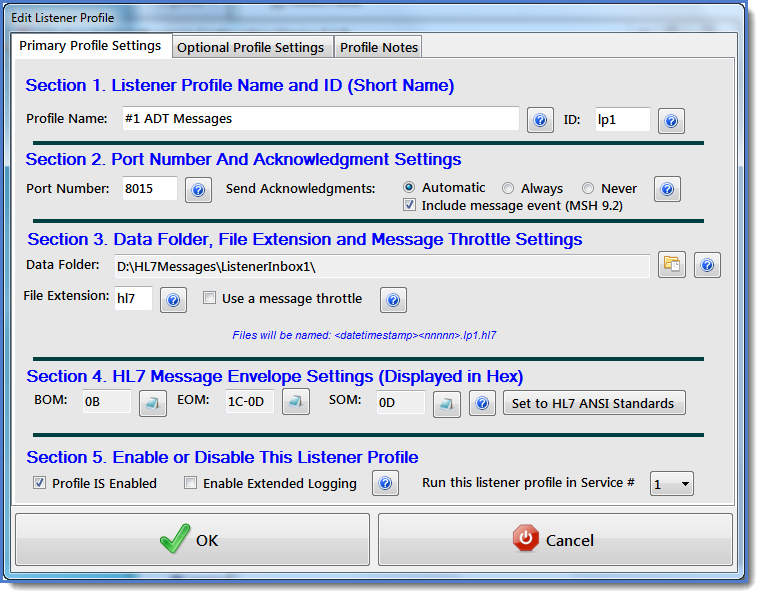
Task: Browse for Data Folder using folder icon
Action: click(672, 265)
